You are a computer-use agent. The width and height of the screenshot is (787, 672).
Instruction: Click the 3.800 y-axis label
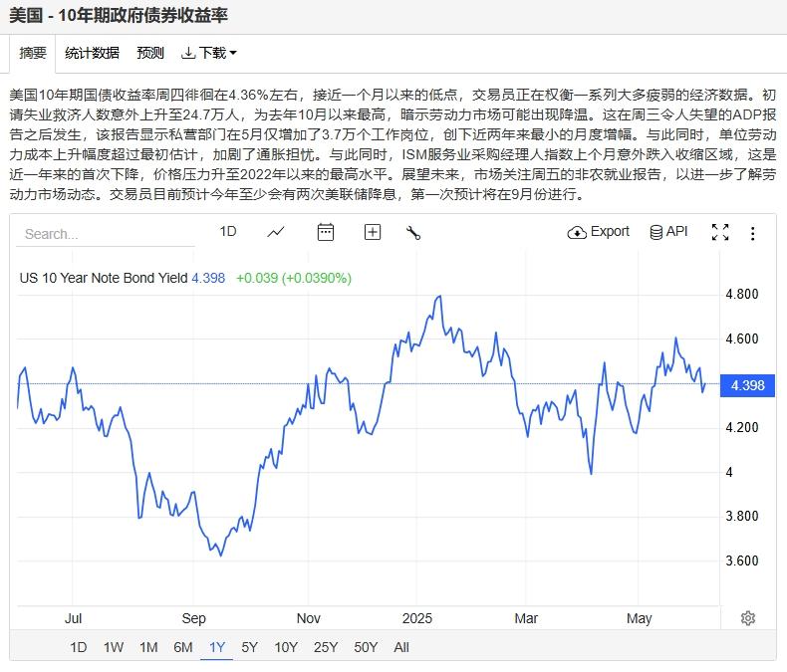tap(742, 516)
